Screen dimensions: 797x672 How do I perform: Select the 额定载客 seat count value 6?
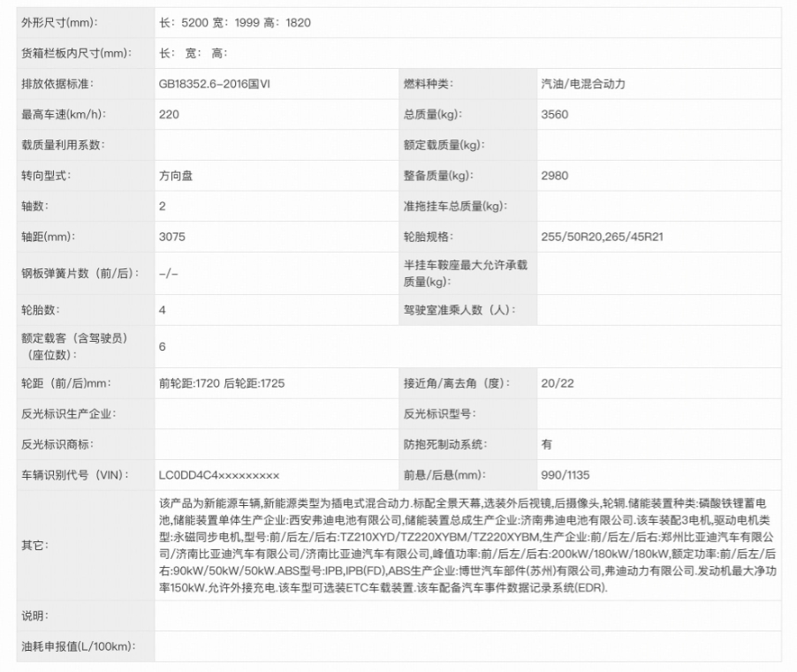click(x=163, y=346)
